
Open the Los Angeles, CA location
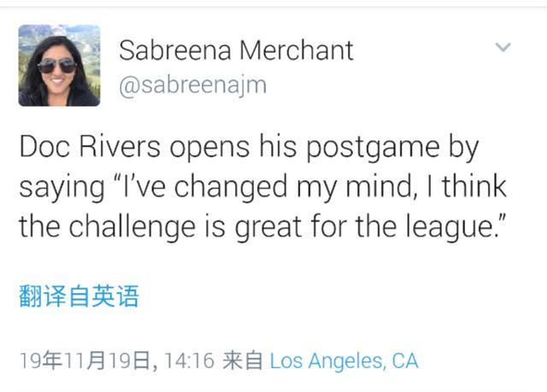coord(344,361)
